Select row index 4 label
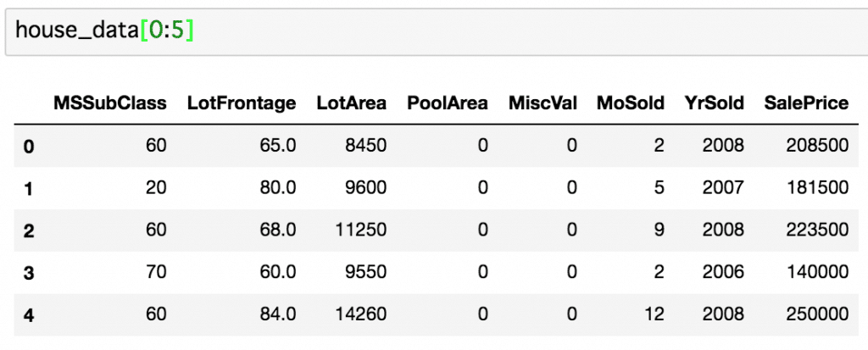868x350 pixels. click(29, 315)
